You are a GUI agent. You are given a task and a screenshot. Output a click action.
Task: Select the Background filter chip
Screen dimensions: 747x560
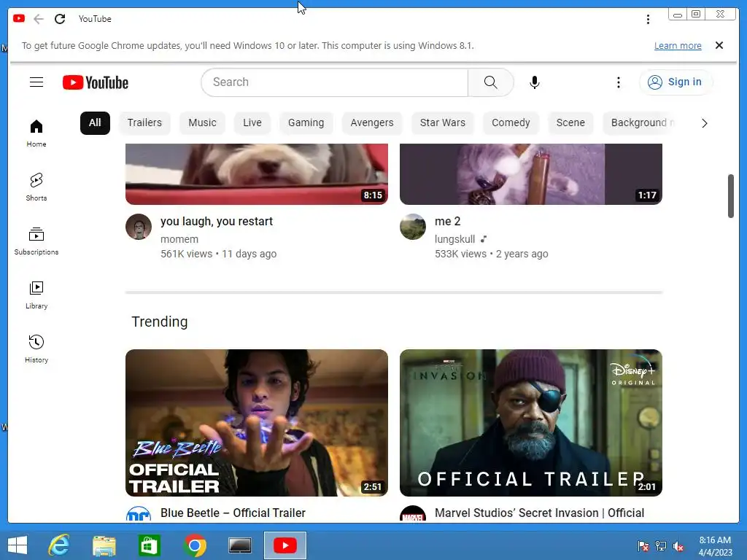click(x=639, y=122)
